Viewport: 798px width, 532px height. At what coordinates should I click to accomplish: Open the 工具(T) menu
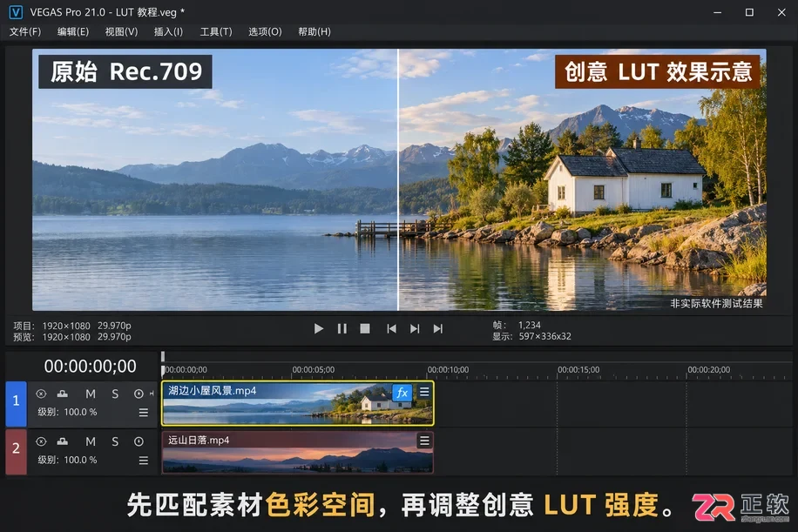pyautogui.click(x=216, y=31)
